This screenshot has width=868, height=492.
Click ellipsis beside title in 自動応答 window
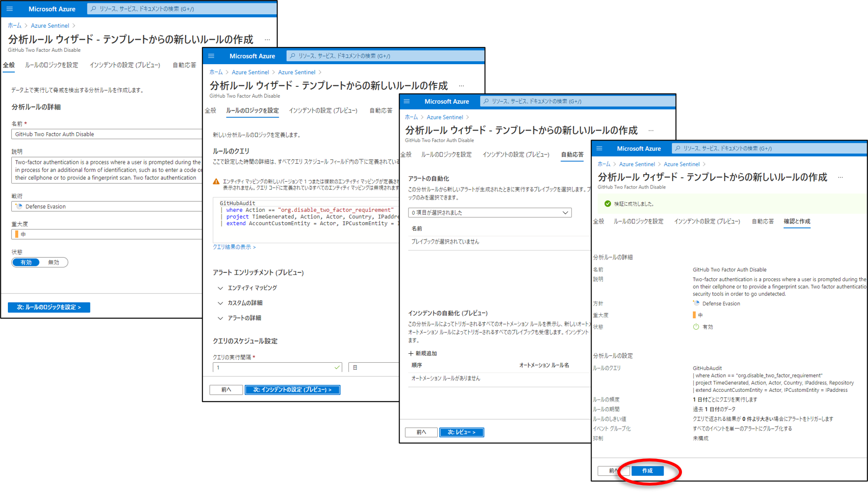651,131
